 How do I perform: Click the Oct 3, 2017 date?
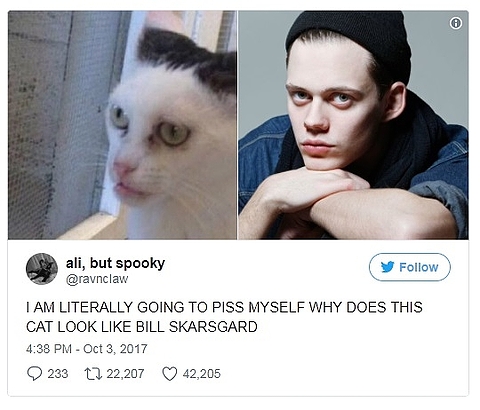tap(115, 349)
